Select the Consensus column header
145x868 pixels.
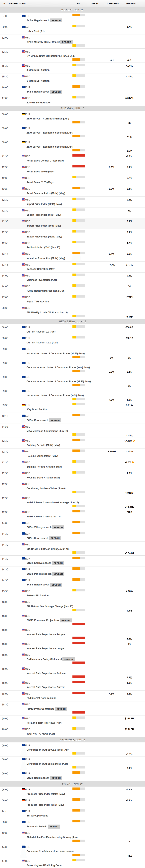113,4
